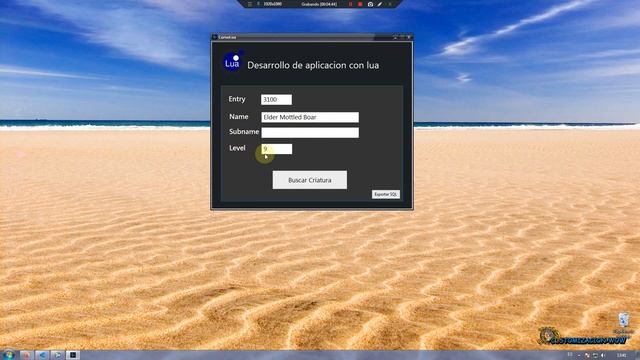Image resolution: width=640 pixels, height=360 pixels.
Task: Click the Lua logo in the app header
Action: [232, 62]
